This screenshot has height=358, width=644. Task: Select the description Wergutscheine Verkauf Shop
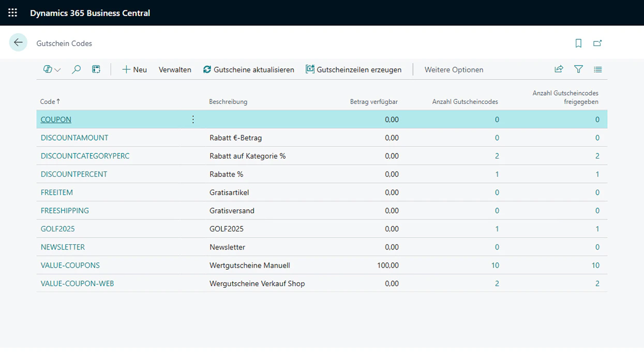click(x=257, y=284)
